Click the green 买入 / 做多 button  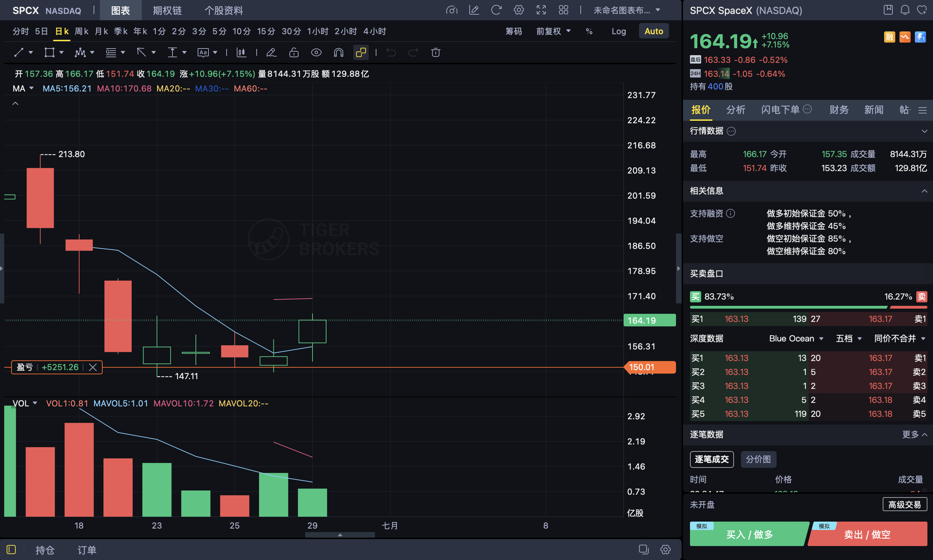point(749,534)
